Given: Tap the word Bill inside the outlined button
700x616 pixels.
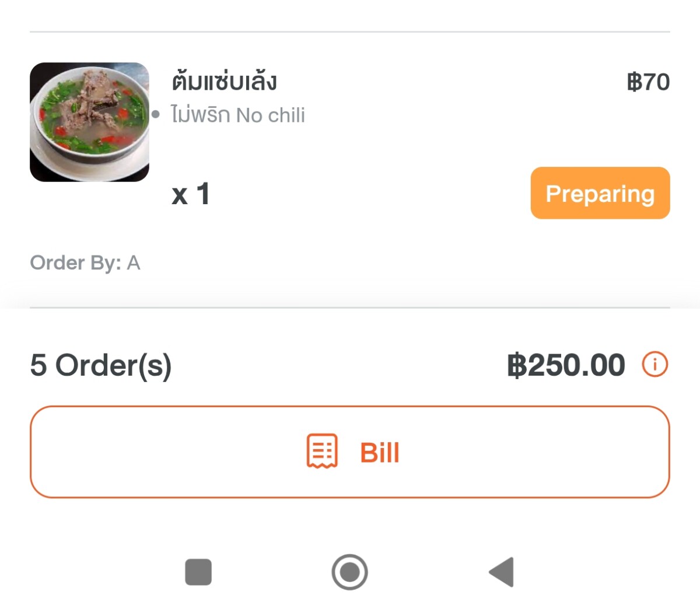Looking at the screenshot, I should pyautogui.click(x=380, y=453).
